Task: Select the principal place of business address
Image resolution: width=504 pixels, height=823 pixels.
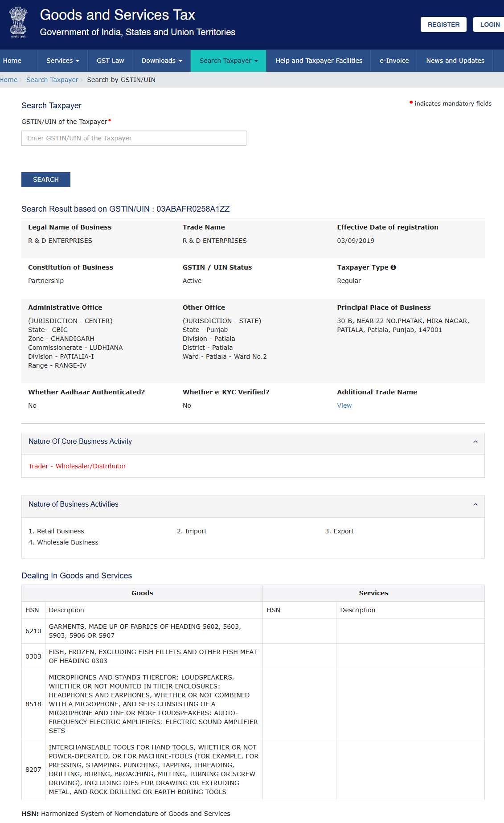Action: [403, 325]
